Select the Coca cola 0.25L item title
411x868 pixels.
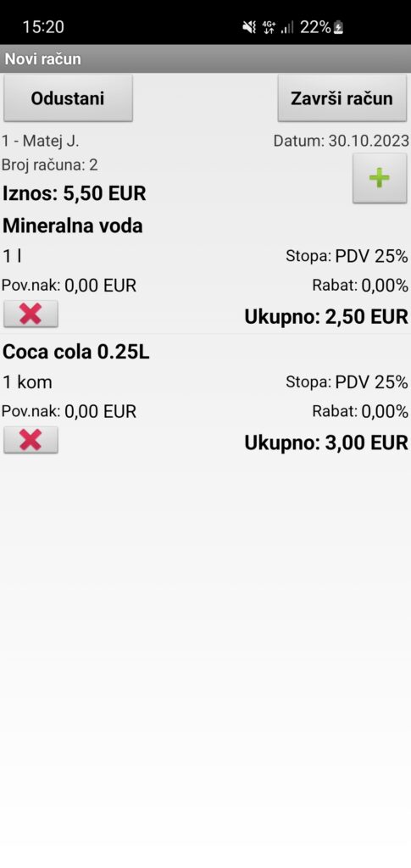[x=76, y=352]
